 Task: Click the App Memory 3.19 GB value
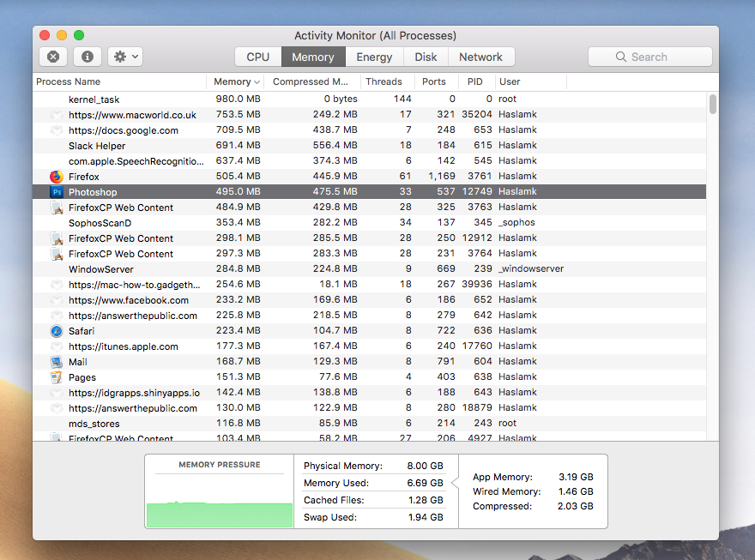pyautogui.click(x=576, y=477)
